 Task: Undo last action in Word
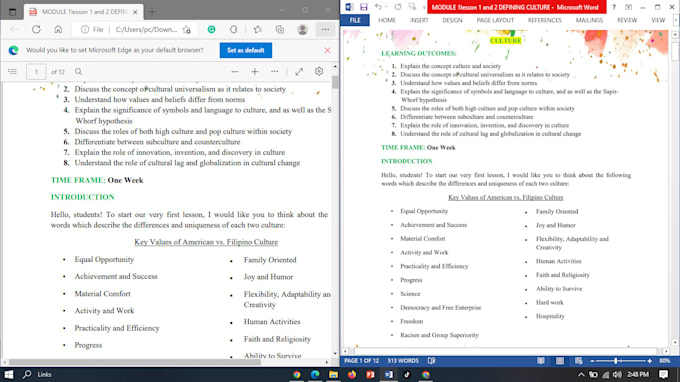[378, 7]
